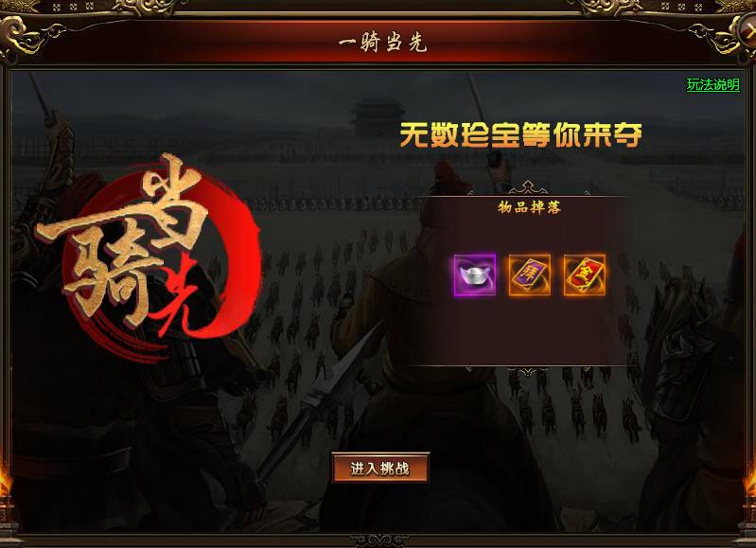Close the 一骑当先 window

[747, 29]
